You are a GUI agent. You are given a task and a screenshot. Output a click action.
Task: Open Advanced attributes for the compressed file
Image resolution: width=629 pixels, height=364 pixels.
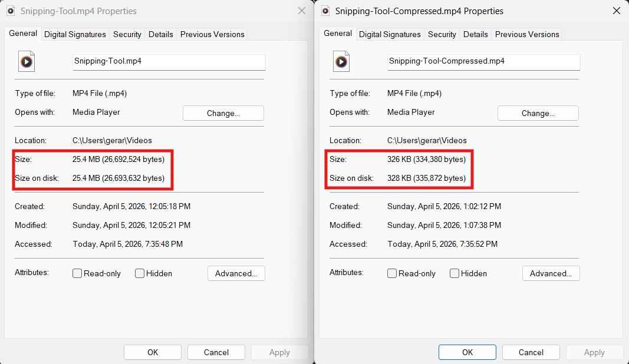(551, 273)
